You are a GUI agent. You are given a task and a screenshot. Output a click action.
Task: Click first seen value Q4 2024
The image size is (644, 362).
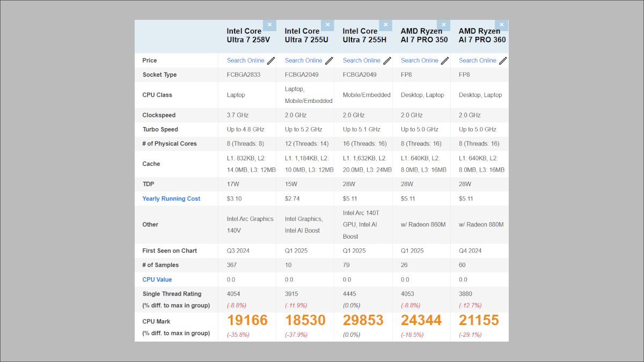[470, 250]
